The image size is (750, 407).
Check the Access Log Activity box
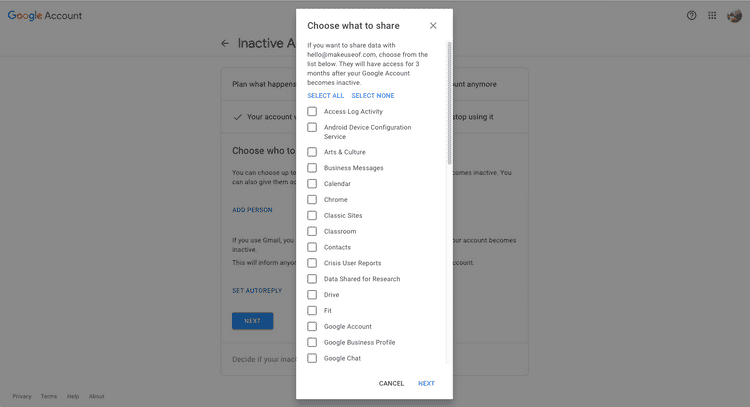pyautogui.click(x=312, y=111)
